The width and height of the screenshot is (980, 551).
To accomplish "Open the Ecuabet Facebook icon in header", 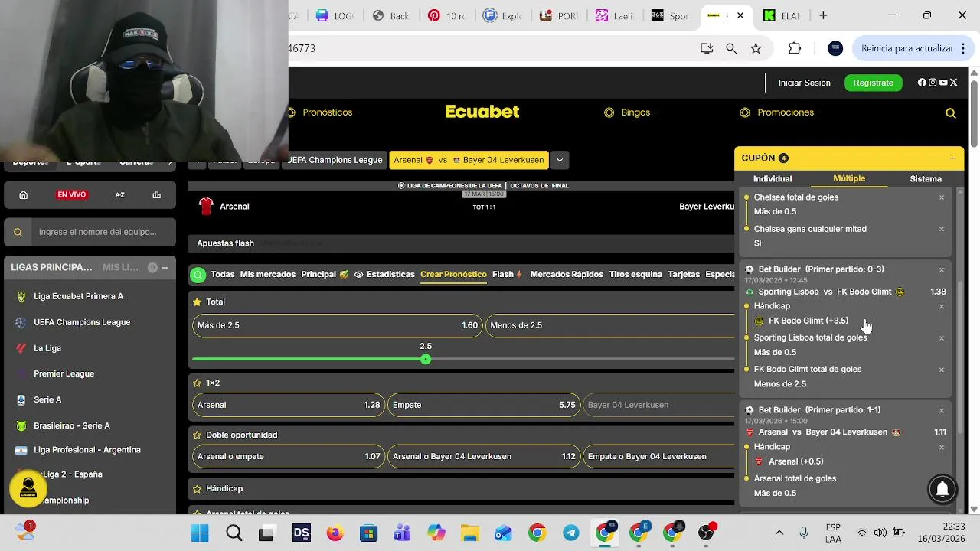I will (922, 83).
